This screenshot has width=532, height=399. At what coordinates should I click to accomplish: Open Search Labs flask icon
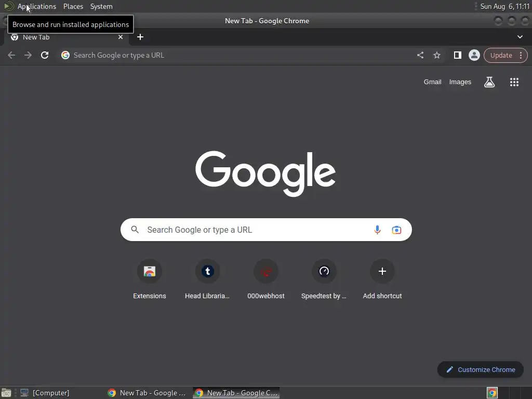pyautogui.click(x=489, y=82)
